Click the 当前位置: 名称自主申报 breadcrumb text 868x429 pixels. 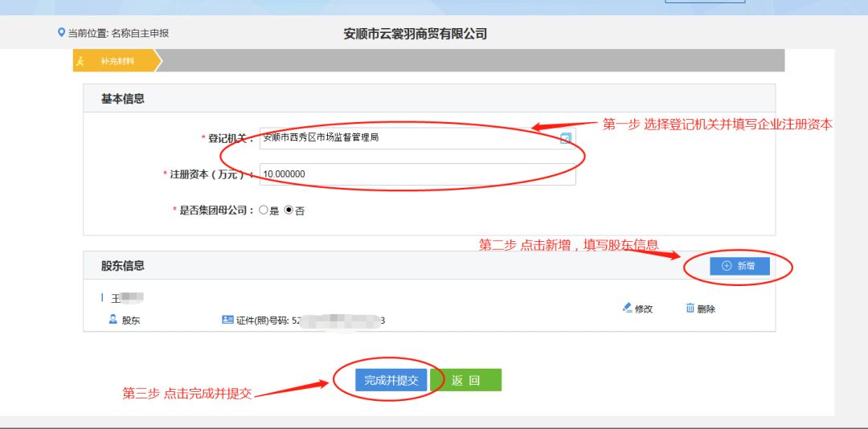118,33
